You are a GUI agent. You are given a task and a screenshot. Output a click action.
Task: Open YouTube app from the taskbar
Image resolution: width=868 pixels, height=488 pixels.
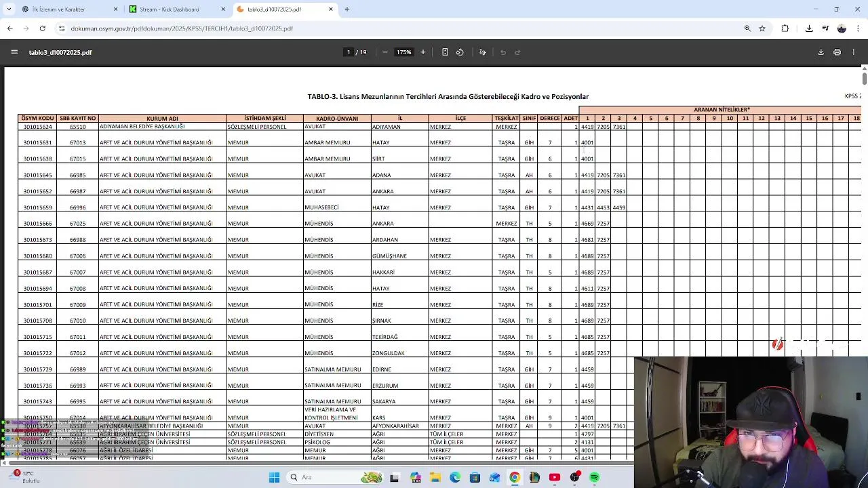[555, 478]
